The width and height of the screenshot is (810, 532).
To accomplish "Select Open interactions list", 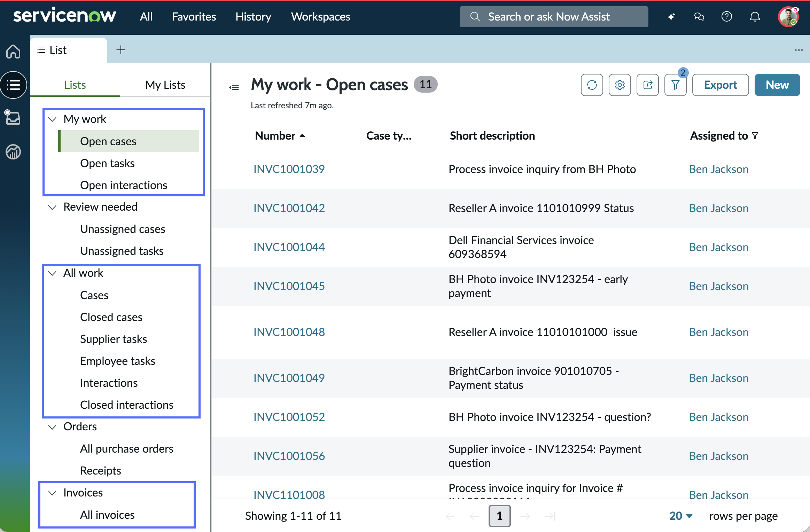I will (x=124, y=185).
